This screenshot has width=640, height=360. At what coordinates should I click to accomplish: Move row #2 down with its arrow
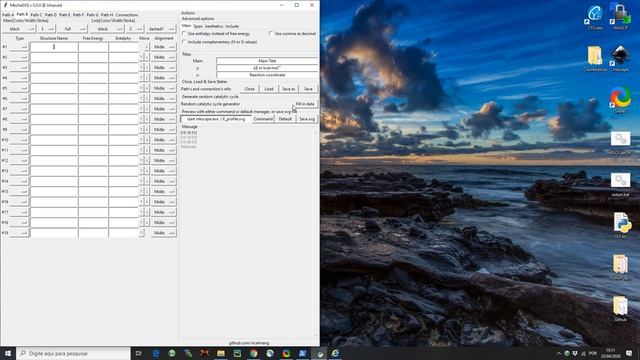147,57
